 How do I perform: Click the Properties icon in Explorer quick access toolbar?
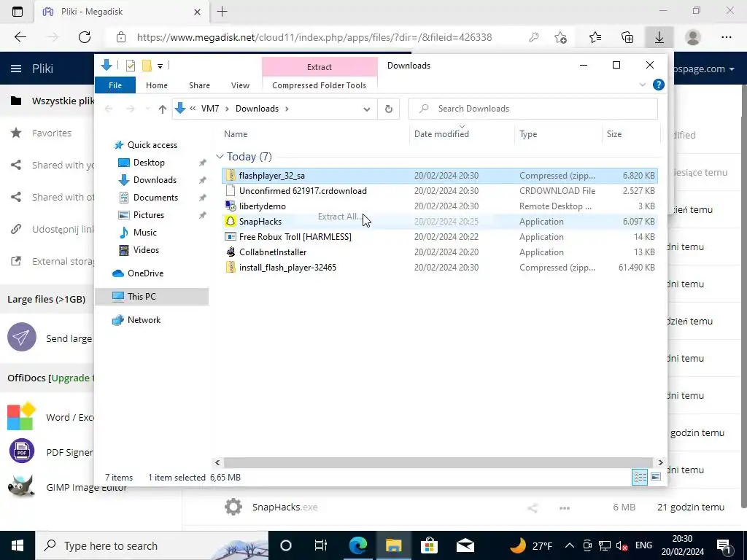pos(130,66)
